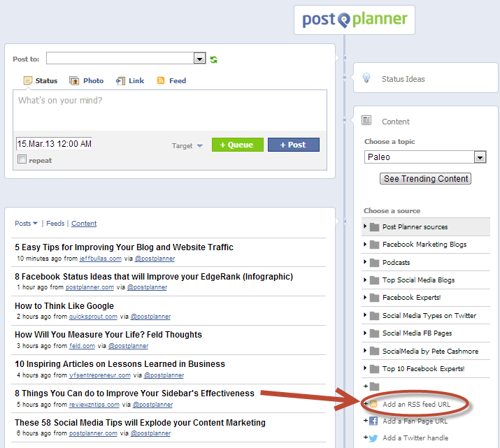
Task: Click the Facebook Marketing Blogs folder icon
Action: [x=374, y=245]
